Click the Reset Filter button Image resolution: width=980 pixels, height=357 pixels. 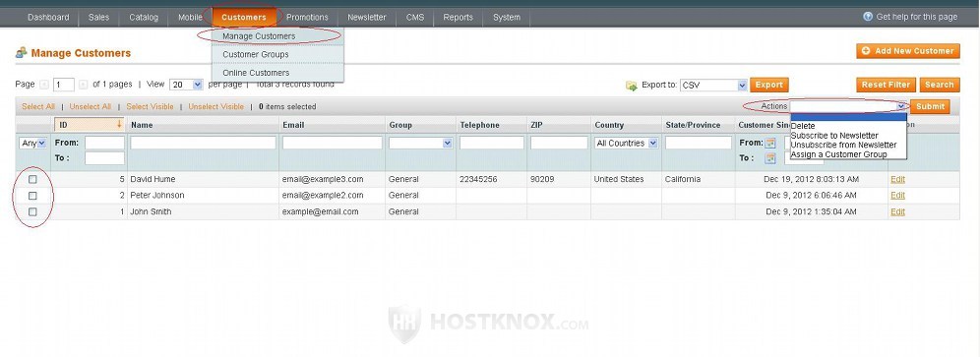click(887, 85)
